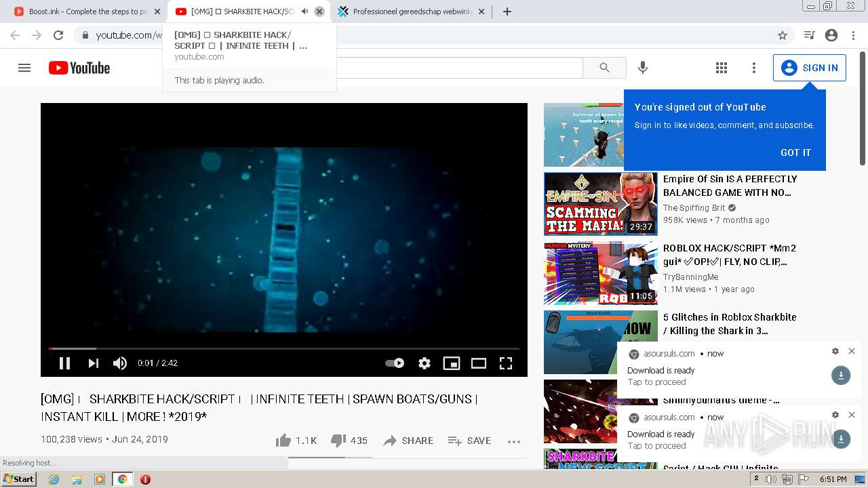Dislike the video (435)
The image size is (868, 488).
349,441
